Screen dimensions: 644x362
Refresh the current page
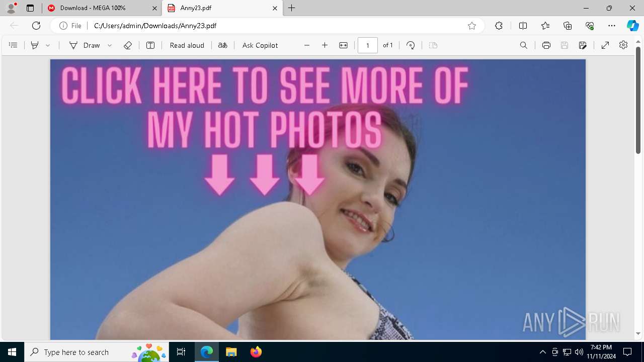[36, 26]
